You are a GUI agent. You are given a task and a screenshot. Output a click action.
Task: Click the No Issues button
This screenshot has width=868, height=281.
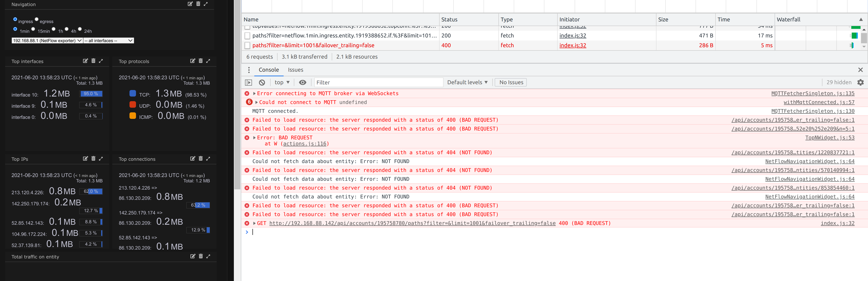tap(510, 82)
